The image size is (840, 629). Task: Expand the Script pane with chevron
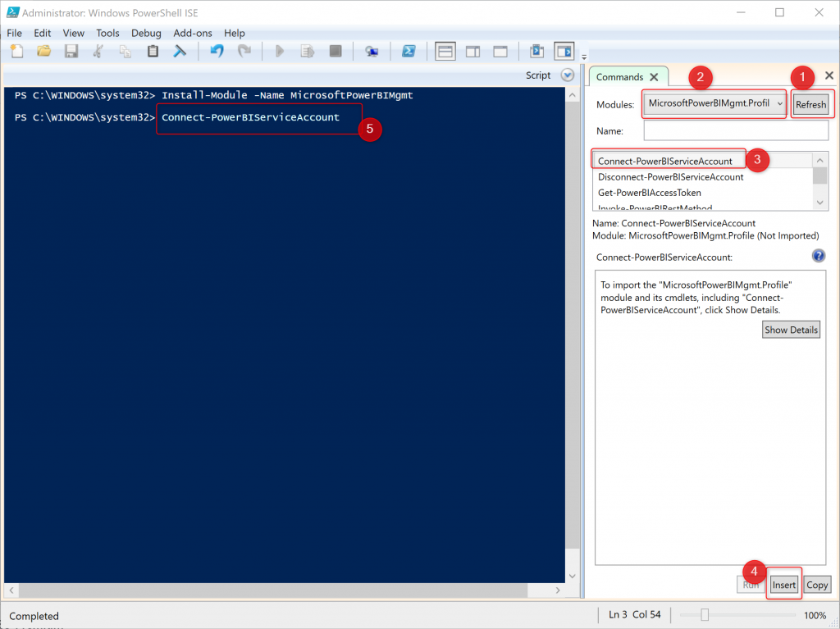pyautogui.click(x=567, y=75)
